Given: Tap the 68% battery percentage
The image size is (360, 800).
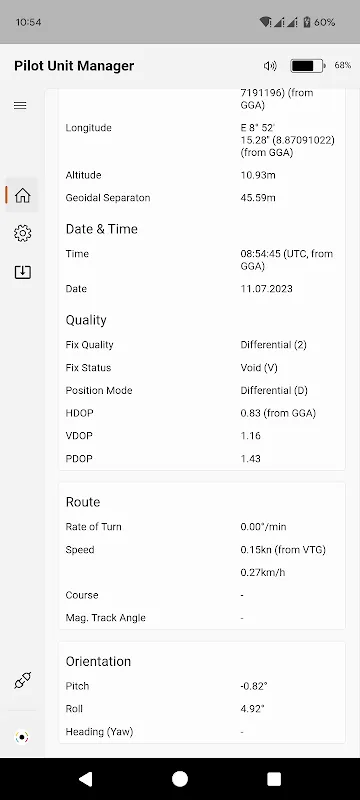Looking at the screenshot, I should pos(343,65).
